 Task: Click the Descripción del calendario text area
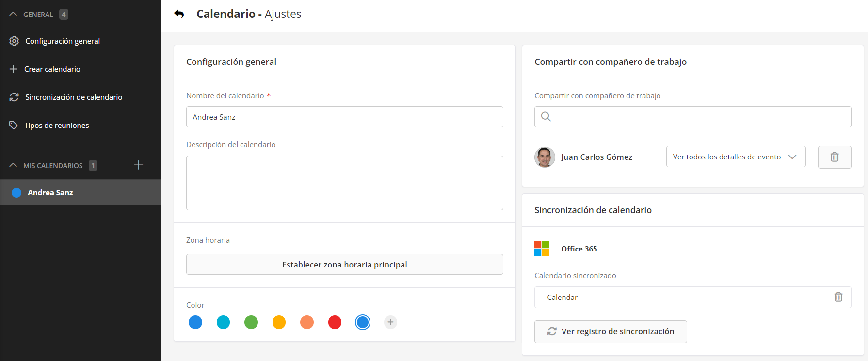[x=344, y=183]
